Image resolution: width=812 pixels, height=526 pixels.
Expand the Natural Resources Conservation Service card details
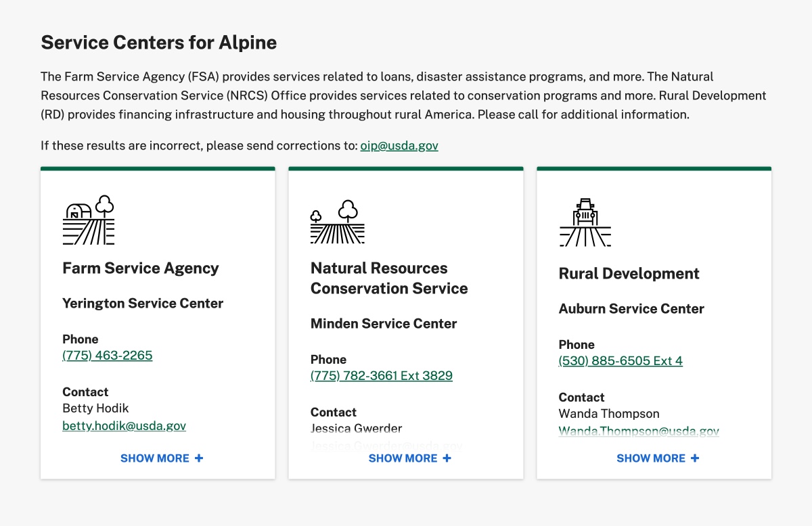[x=404, y=458]
